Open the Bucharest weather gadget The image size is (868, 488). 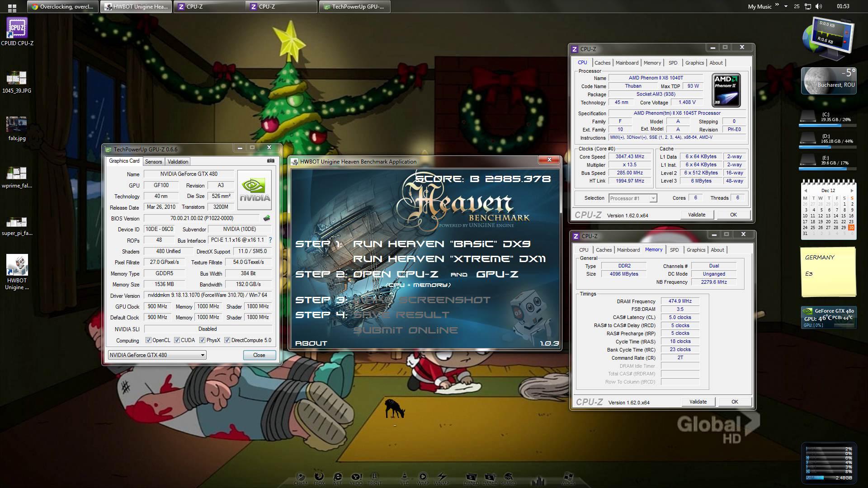point(829,81)
